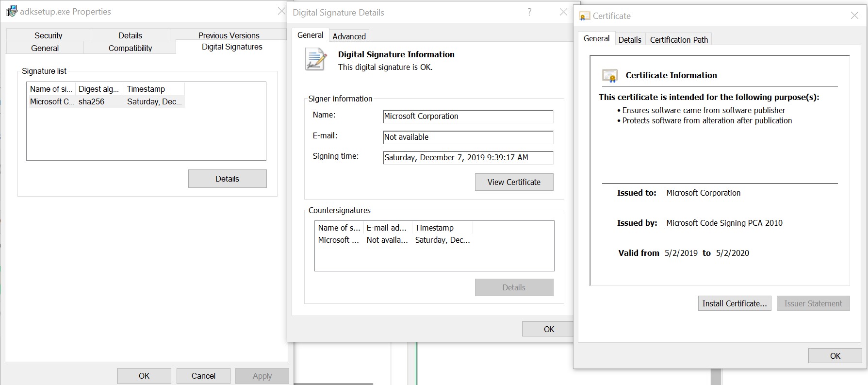Image resolution: width=868 pixels, height=385 pixels.
Task: Open the Details tab in adksetup.exe Properties
Action: (x=130, y=35)
